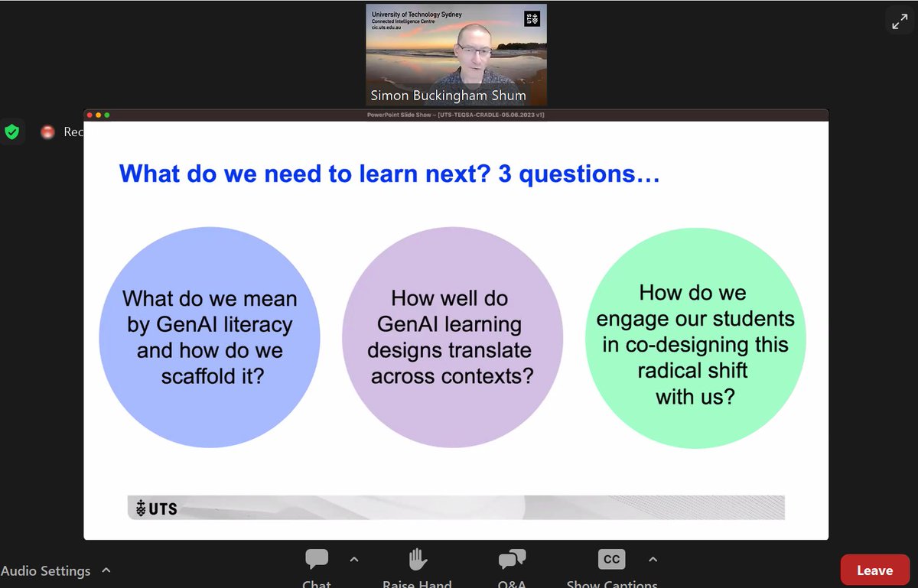Image resolution: width=918 pixels, height=588 pixels.
Task: Open Audio Settings label
Action: (x=46, y=570)
